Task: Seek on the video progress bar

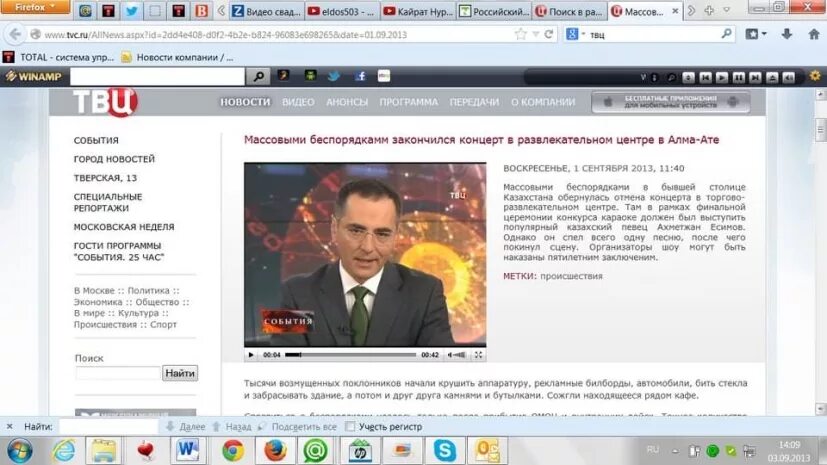Action: pyautogui.click(x=350, y=355)
